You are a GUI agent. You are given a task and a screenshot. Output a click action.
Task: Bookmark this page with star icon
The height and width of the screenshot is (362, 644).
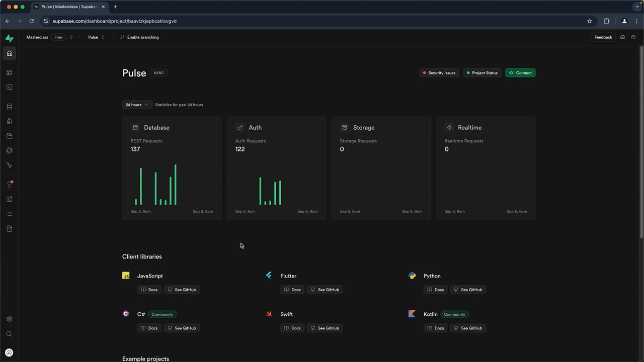point(590,21)
